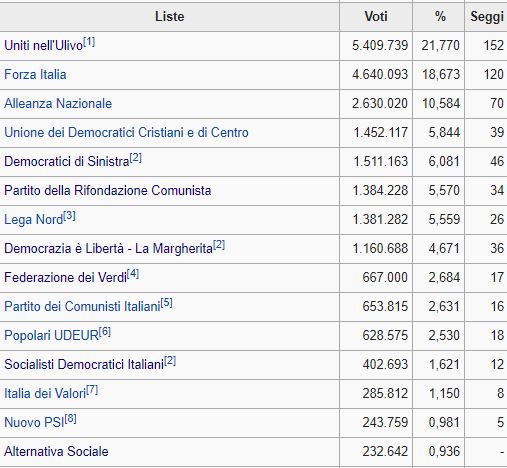This screenshot has width=507, height=468.
Task: Select vote count 1.160.688
Action: [x=380, y=249]
